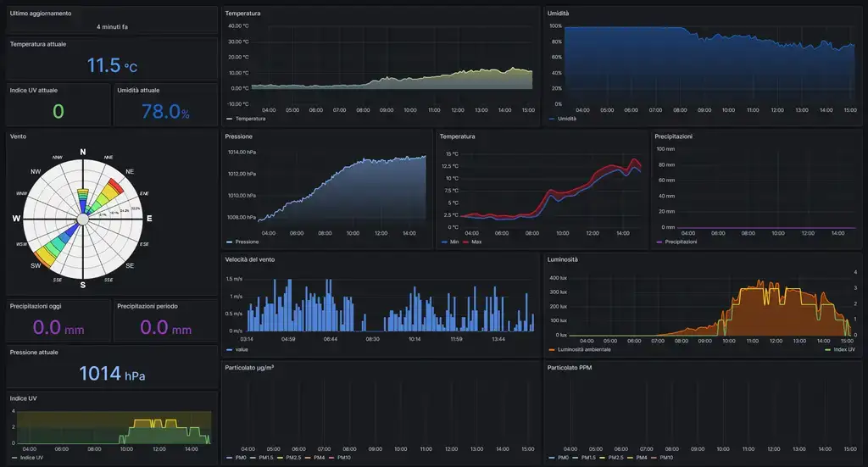Click the 78.0% current humidity value
This screenshot has width=868, height=467.
point(165,112)
